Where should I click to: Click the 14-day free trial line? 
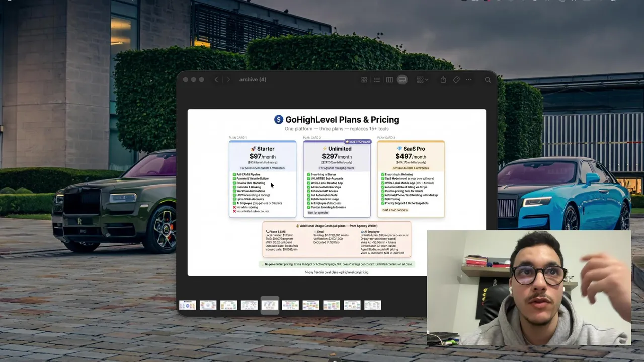337,272
